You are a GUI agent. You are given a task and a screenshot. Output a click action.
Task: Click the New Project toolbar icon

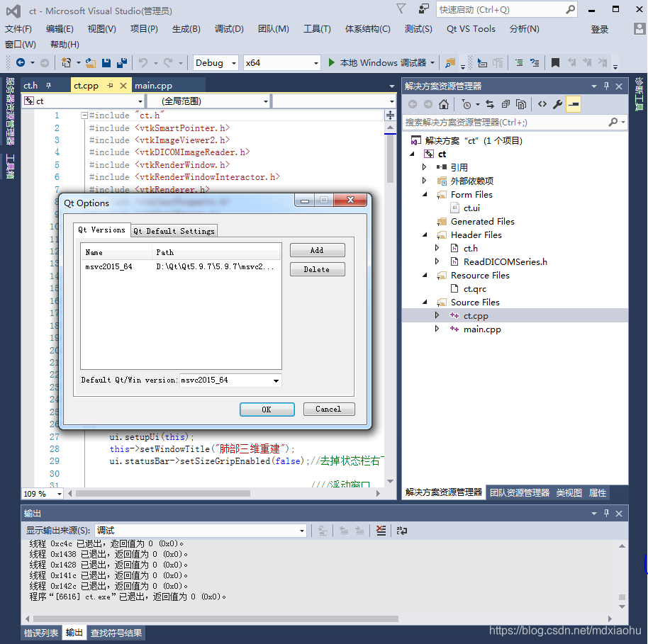(x=66, y=63)
